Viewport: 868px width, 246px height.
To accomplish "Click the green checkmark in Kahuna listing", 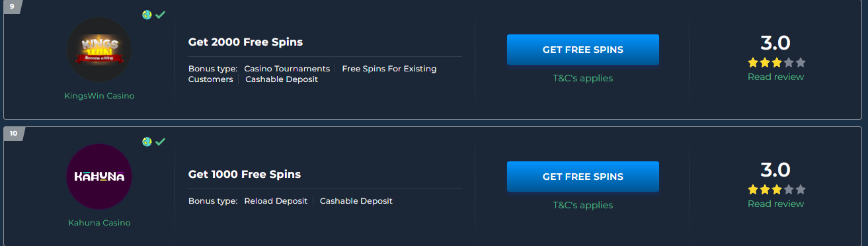I will click(x=161, y=142).
